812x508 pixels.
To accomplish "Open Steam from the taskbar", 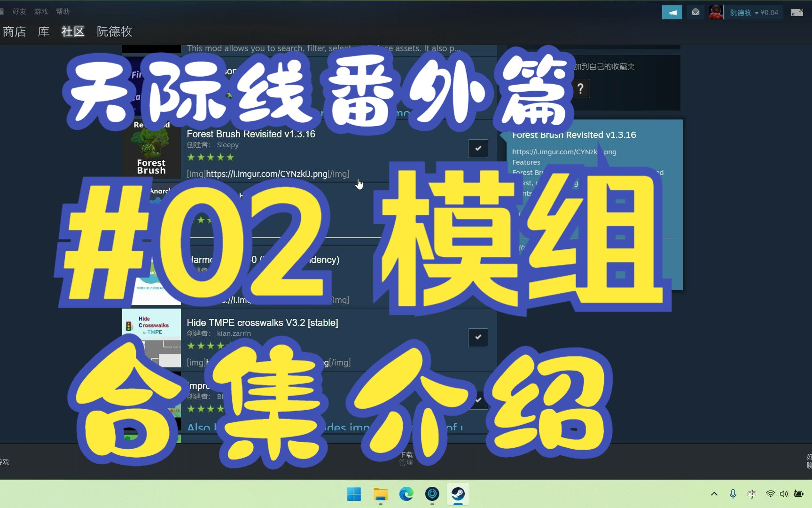I will tap(458, 494).
